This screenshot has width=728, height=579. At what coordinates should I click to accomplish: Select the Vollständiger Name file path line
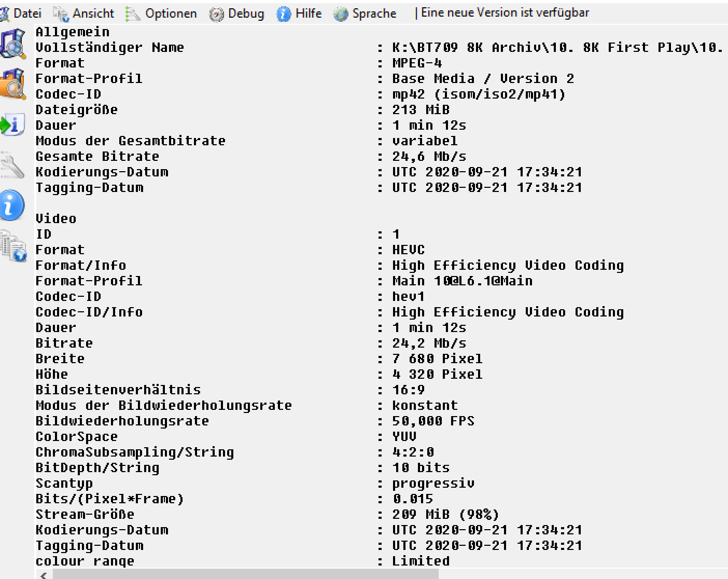pyautogui.click(x=380, y=47)
